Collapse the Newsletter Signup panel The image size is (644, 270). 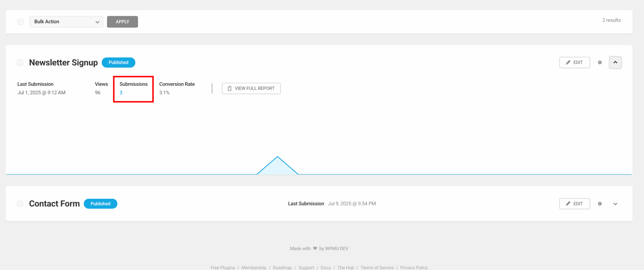(615, 62)
